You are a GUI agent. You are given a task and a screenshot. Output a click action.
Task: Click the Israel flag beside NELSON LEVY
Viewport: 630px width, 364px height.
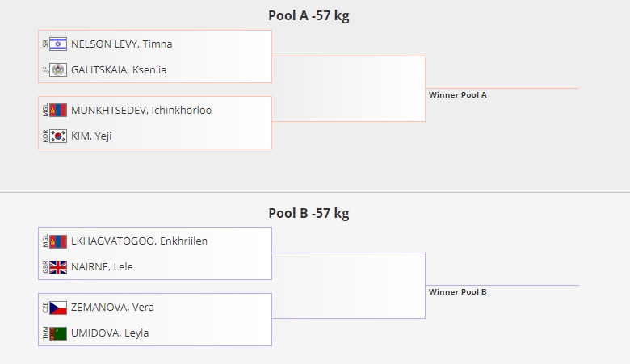tap(58, 44)
